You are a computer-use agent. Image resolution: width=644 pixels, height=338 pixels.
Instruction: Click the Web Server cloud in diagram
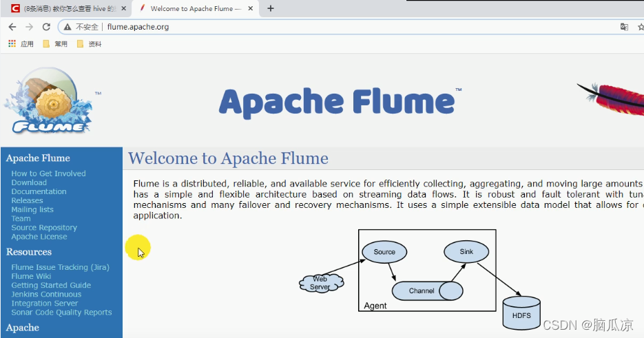[321, 283]
